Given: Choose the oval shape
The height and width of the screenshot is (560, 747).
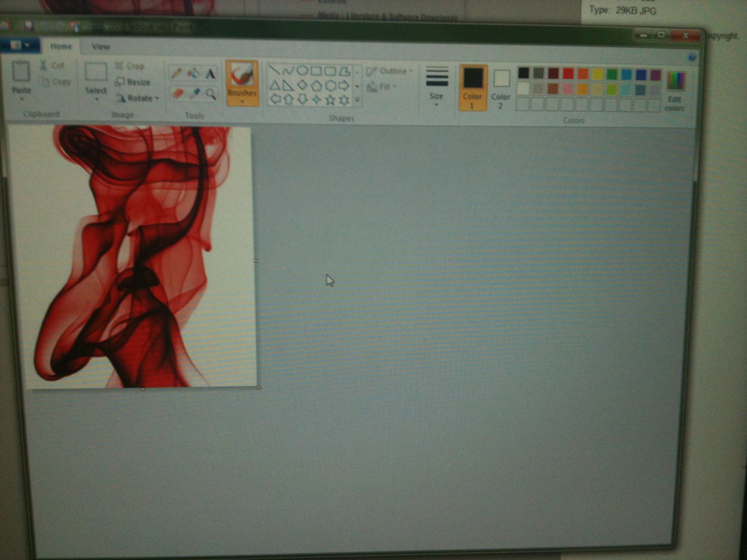Looking at the screenshot, I should (303, 70).
